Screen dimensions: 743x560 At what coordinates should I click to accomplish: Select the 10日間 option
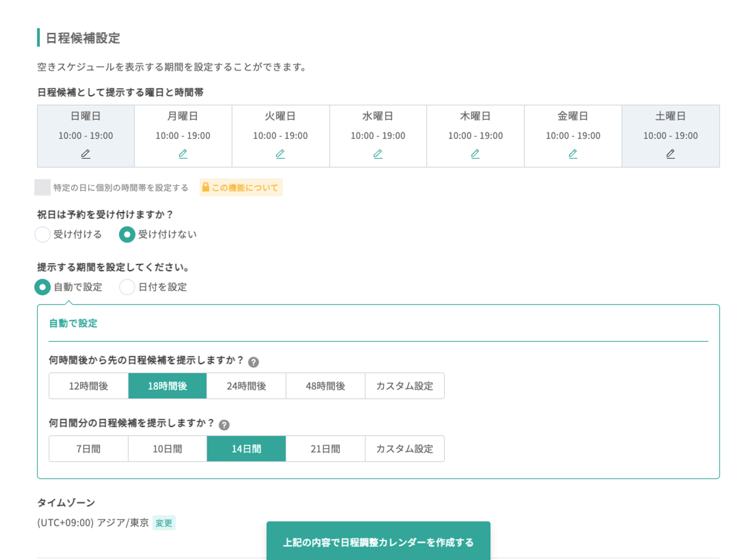[x=168, y=449]
